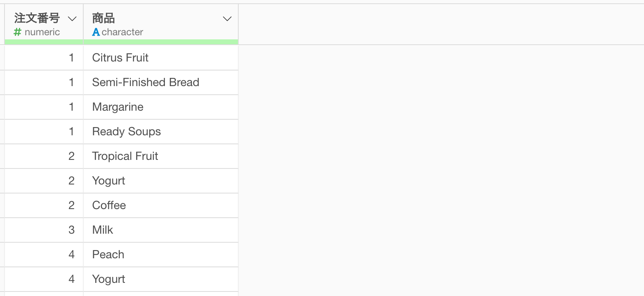Viewport: 644px width, 296px height.
Task: Select the Ready Soups cell
Action: [x=161, y=132]
